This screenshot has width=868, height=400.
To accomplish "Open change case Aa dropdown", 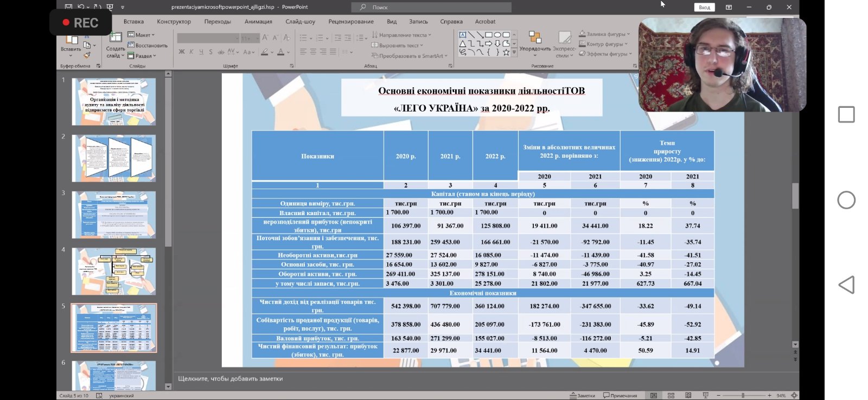I will coord(248,52).
